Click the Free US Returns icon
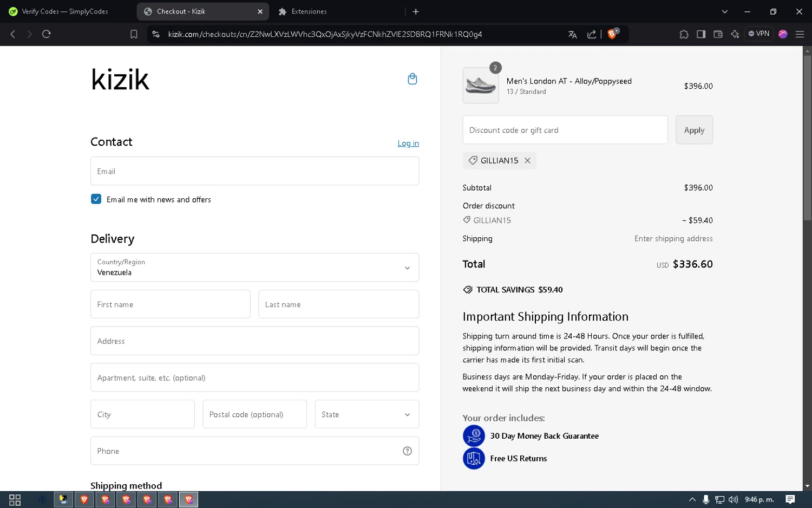 [x=474, y=459]
